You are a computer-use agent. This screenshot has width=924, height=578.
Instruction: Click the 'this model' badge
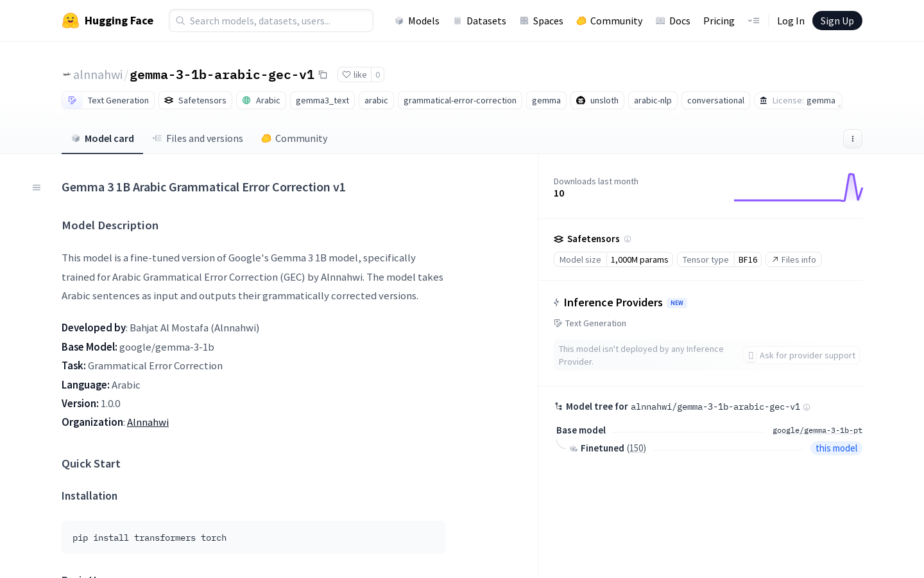836,448
